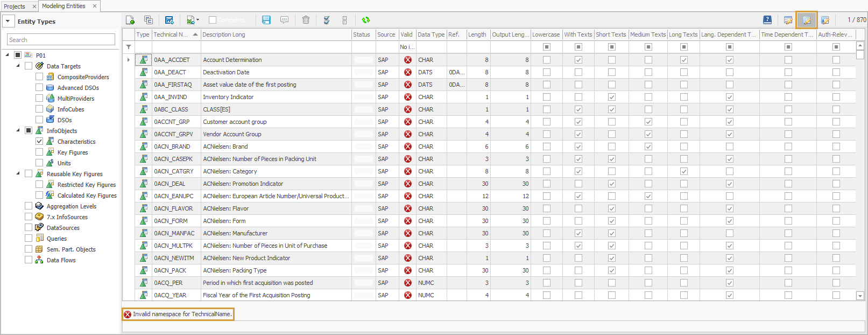Click the new entity icon in toolbar

130,20
